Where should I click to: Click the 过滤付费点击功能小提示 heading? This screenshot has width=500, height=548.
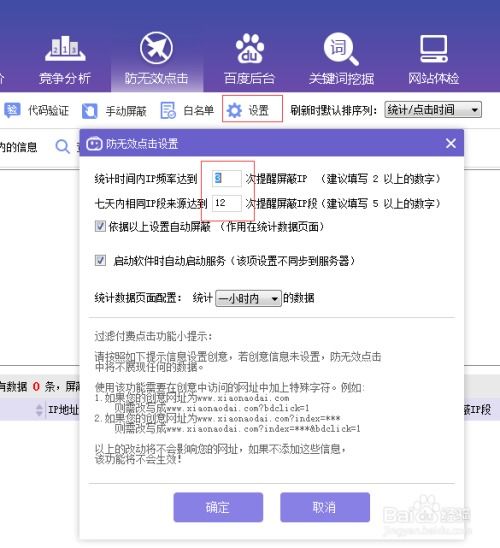(153, 337)
